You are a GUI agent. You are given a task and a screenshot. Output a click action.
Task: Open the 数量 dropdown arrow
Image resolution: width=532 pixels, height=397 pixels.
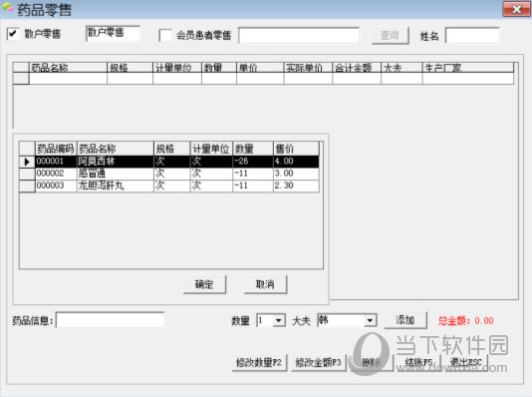coord(279,320)
